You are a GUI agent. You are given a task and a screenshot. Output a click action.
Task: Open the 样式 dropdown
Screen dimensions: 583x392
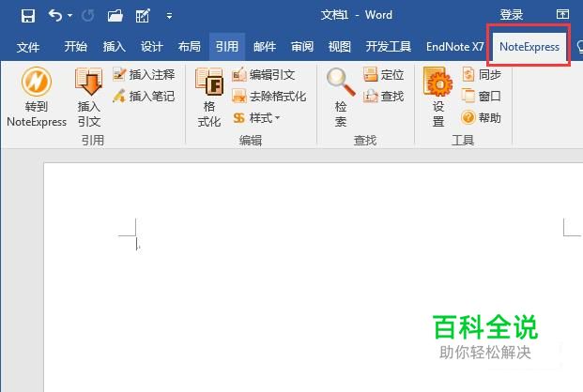256,118
